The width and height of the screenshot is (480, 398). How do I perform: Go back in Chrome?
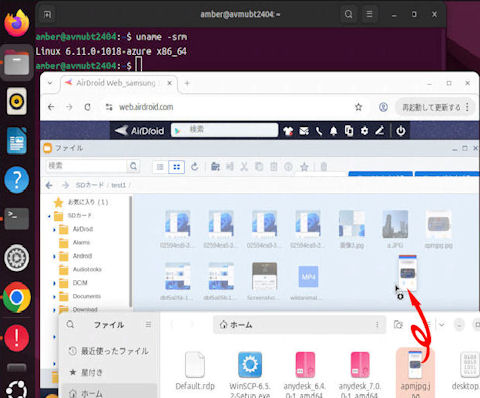click(51, 107)
